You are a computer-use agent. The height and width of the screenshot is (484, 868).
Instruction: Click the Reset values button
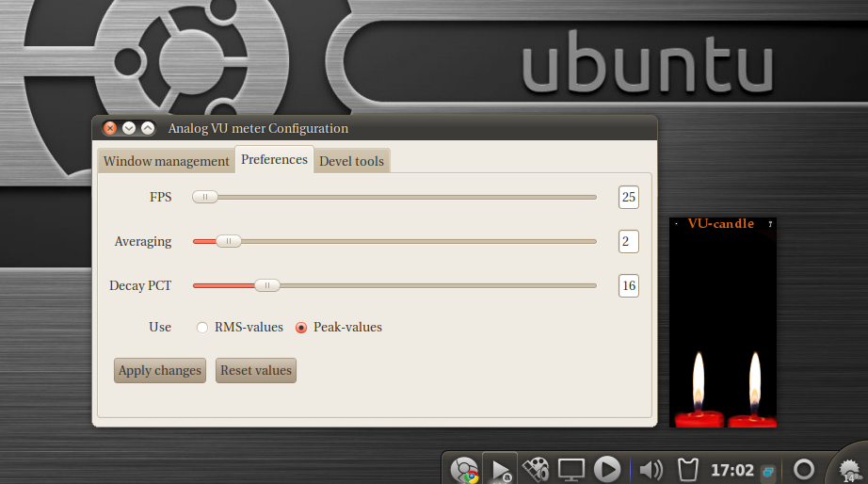pyautogui.click(x=256, y=370)
